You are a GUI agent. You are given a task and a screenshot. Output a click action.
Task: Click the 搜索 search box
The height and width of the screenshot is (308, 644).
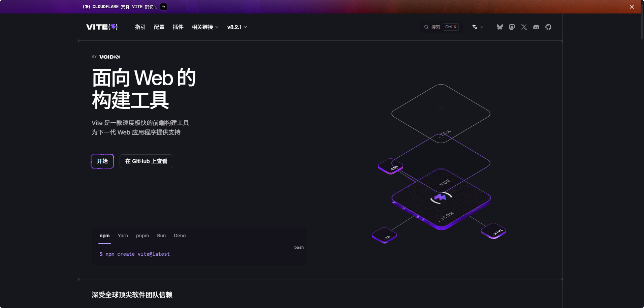point(441,27)
